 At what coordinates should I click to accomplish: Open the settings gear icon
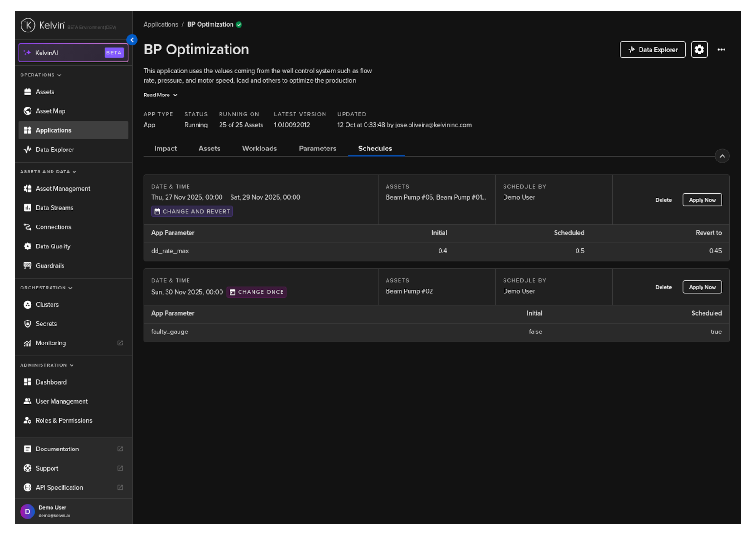699,50
